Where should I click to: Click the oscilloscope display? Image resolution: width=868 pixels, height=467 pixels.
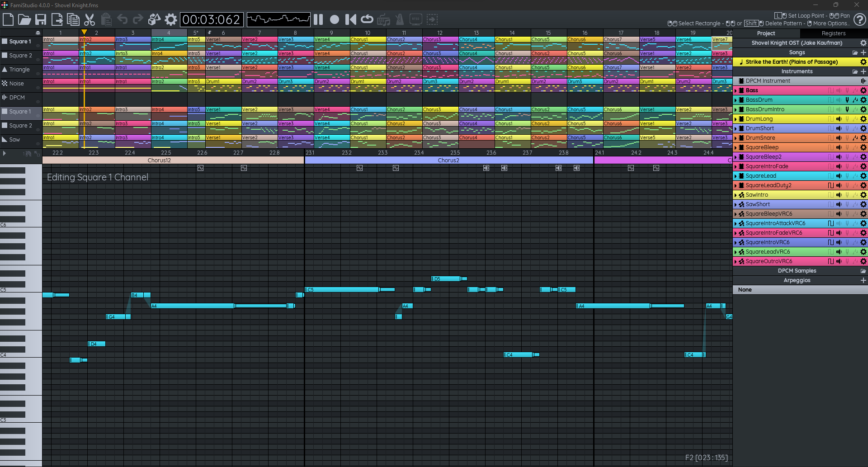tap(278, 19)
